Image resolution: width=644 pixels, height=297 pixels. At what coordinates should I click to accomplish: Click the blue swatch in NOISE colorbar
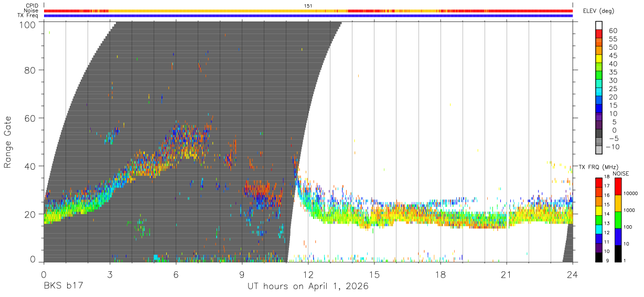(618, 237)
